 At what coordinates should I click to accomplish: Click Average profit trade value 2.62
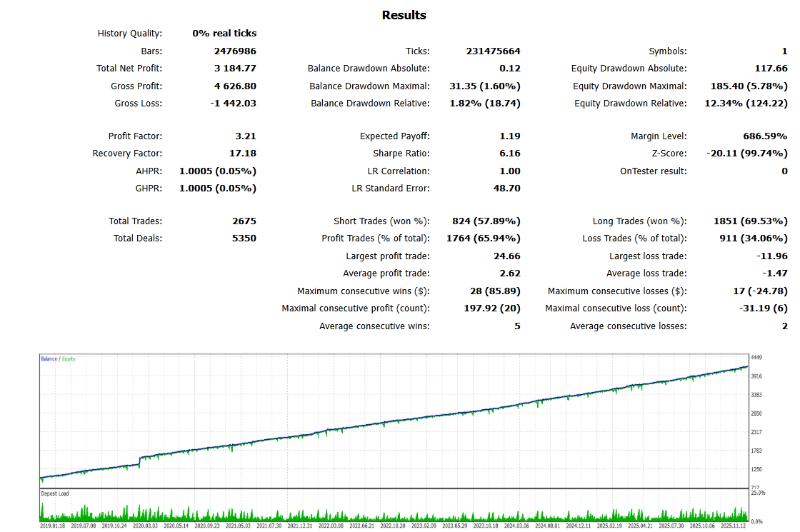(x=510, y=273)
